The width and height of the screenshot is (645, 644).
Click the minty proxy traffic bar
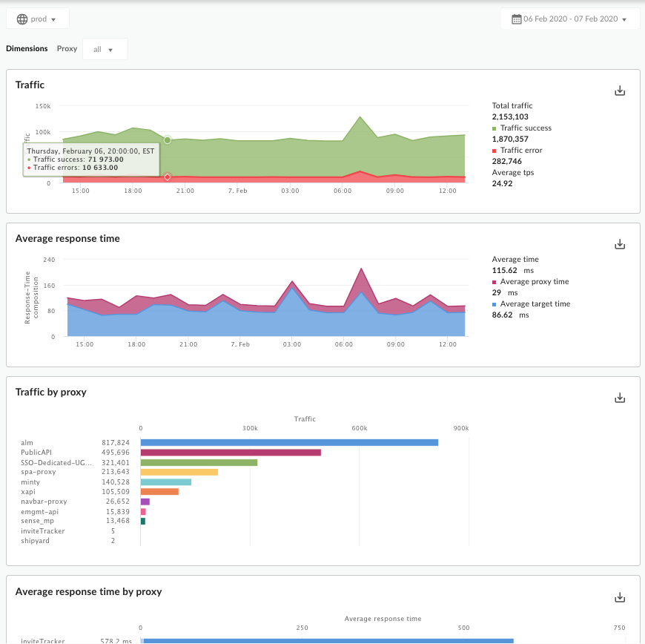[x=166, y=482]
